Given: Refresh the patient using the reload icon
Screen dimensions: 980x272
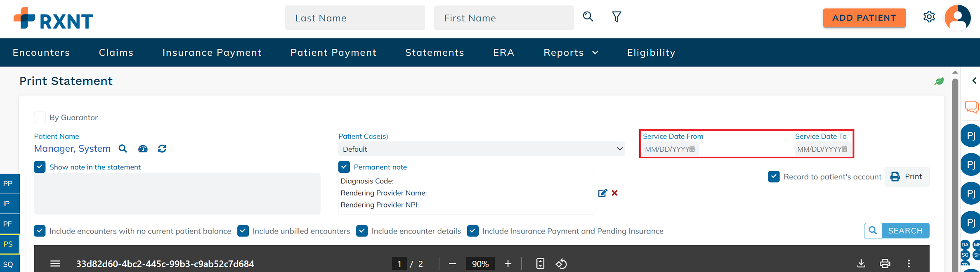Looking at the screenshot, I should (x=162, y=149).
